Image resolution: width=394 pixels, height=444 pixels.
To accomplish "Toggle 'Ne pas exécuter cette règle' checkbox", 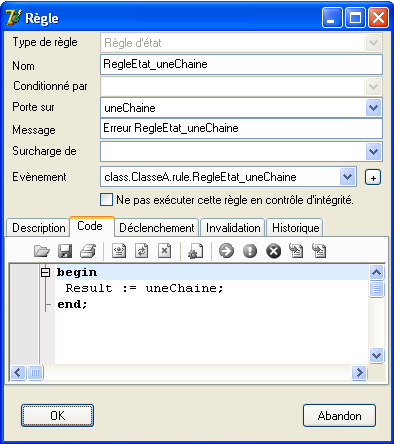I will pyautogui.click(x=107, y=200).
